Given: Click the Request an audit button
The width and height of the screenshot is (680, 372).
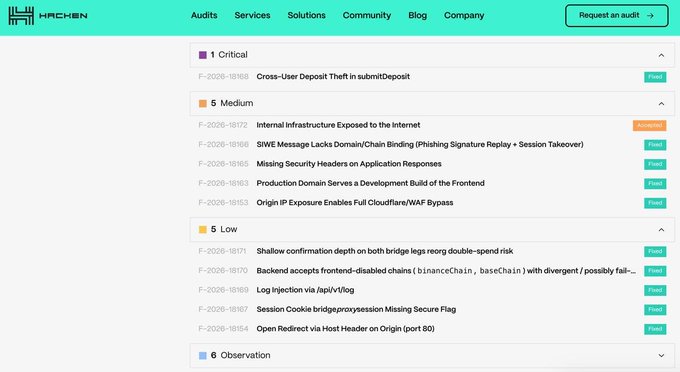Looking at the screenshot, I should pyautogui.click(x=617, y=16).
